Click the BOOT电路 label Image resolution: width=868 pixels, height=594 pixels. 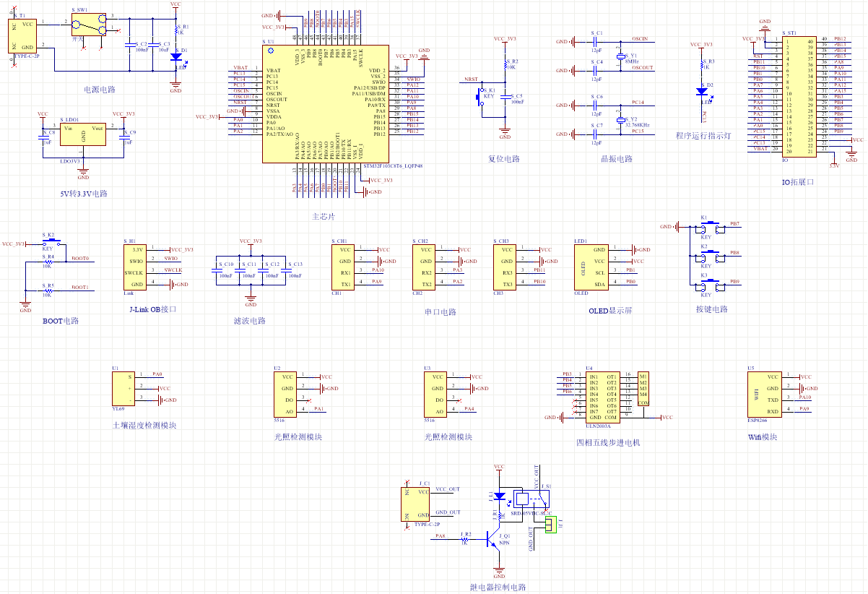coord(61,321)
